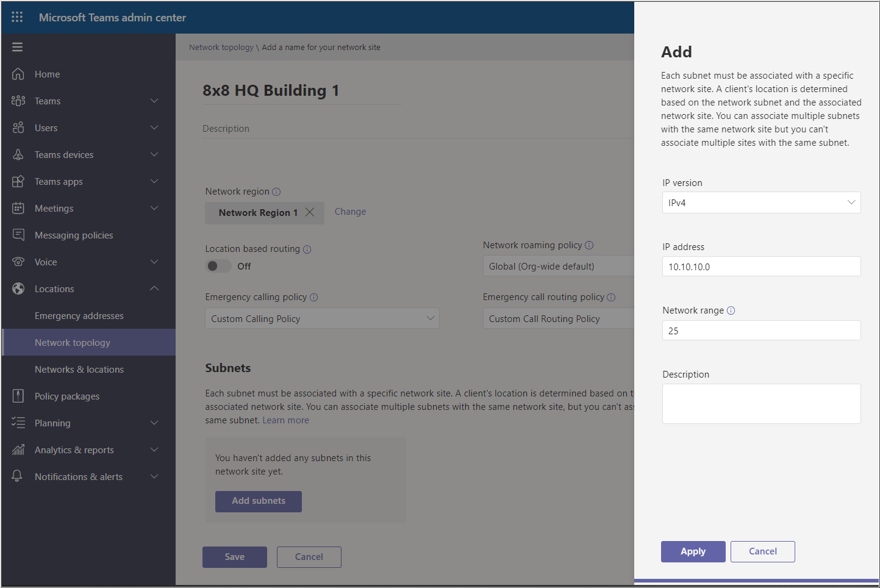This screenshot has height=588, width=880.
Task: Click info icon next to Network region
Action: point(276,192)
